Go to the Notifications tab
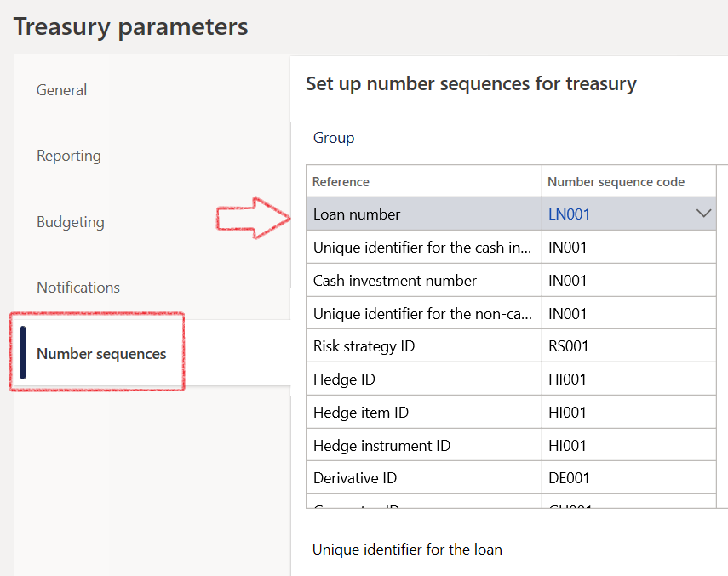Image resolution: width=728 pixels, height=576 pixels. 78,288
